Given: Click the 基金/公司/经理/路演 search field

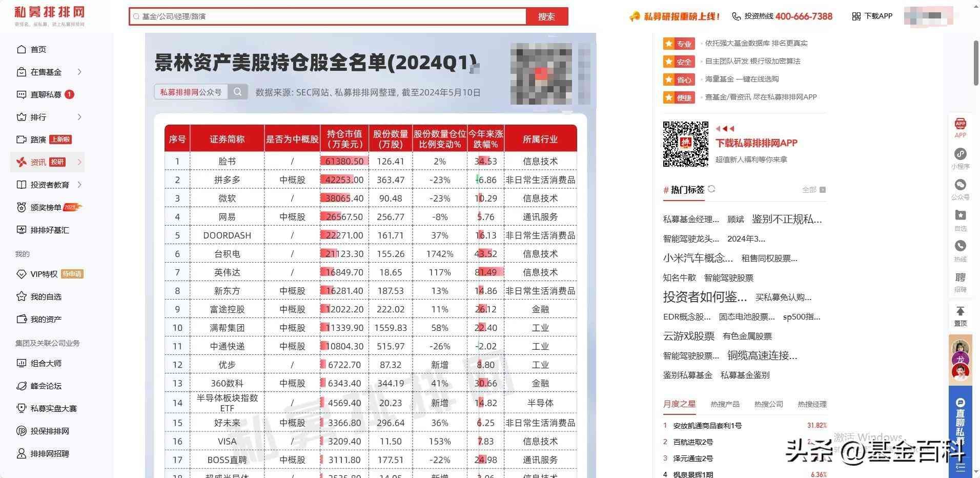Looking at the screenshot, I should [328, 16].
